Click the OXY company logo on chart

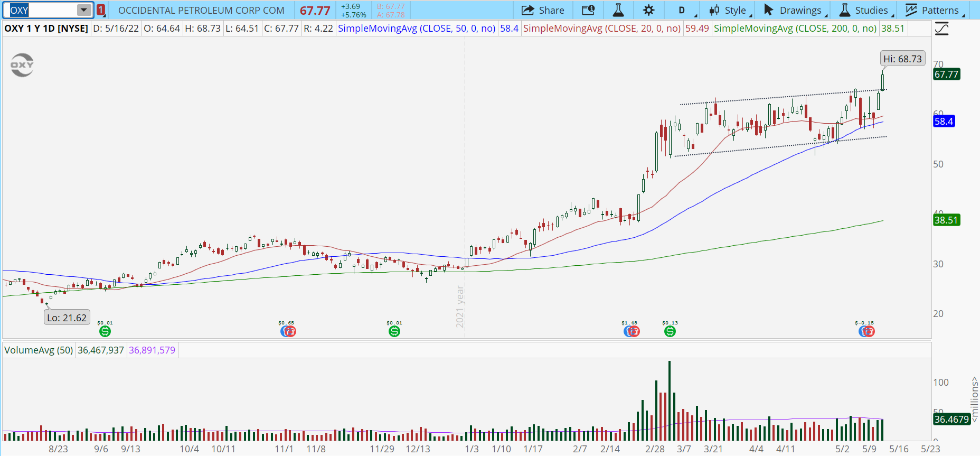pyautogui.click(x=22, y=65)
